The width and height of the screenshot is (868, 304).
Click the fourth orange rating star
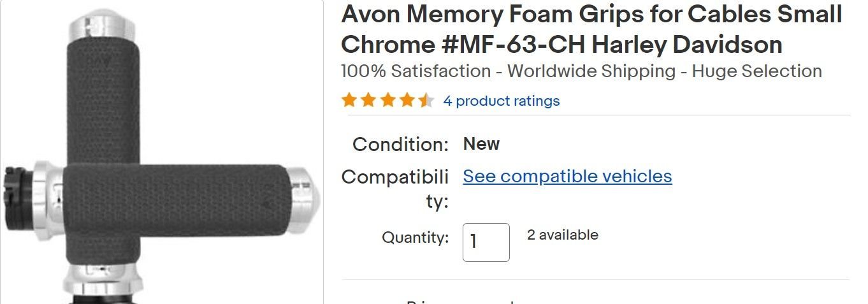tap(407, 101)
